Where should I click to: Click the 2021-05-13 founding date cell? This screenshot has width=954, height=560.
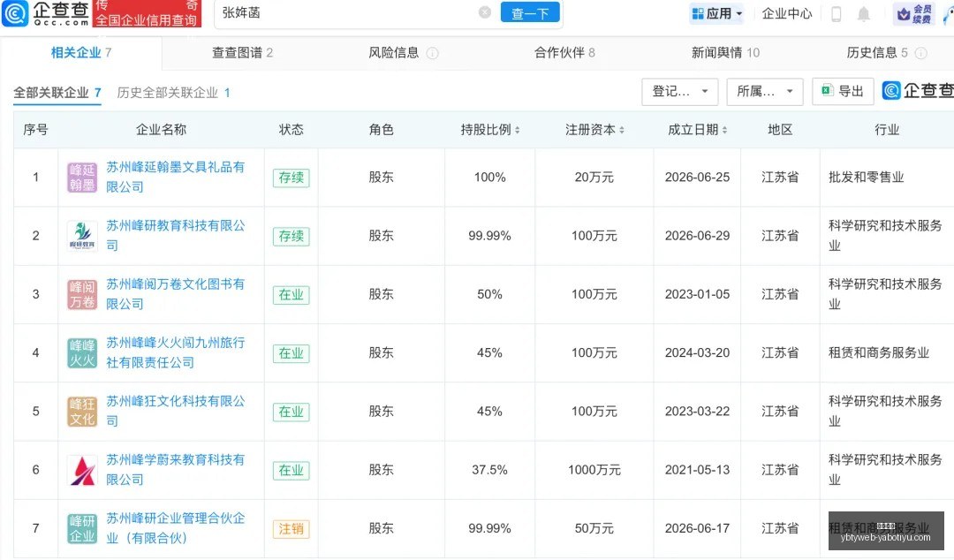click(x=697, y=470)
